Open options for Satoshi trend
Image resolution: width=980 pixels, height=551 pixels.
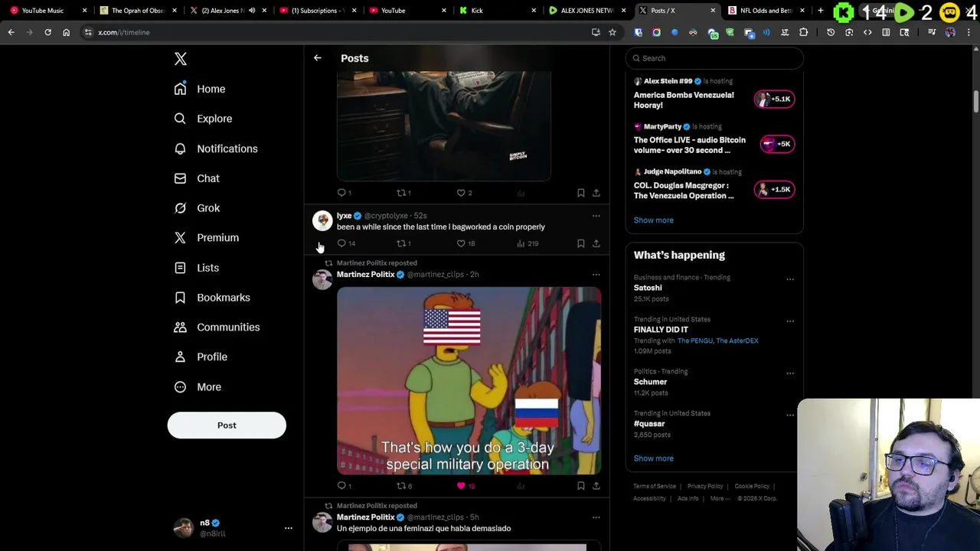[x=790, y=279]
